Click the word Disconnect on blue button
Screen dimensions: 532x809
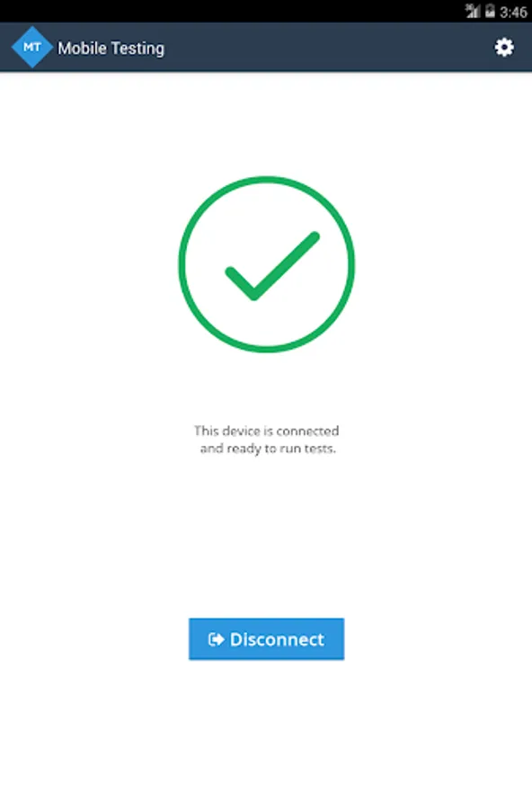pos(277,640)
